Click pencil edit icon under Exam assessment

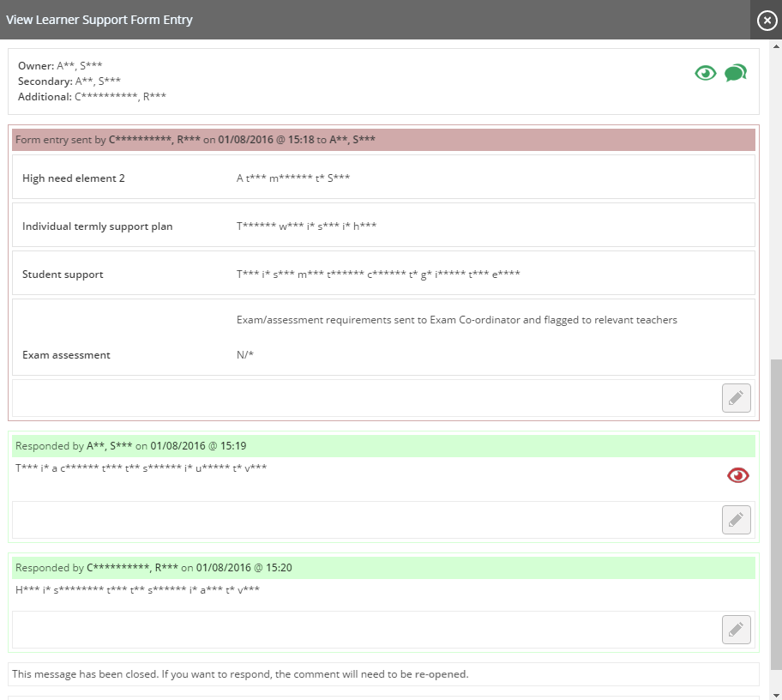(736, 398)
